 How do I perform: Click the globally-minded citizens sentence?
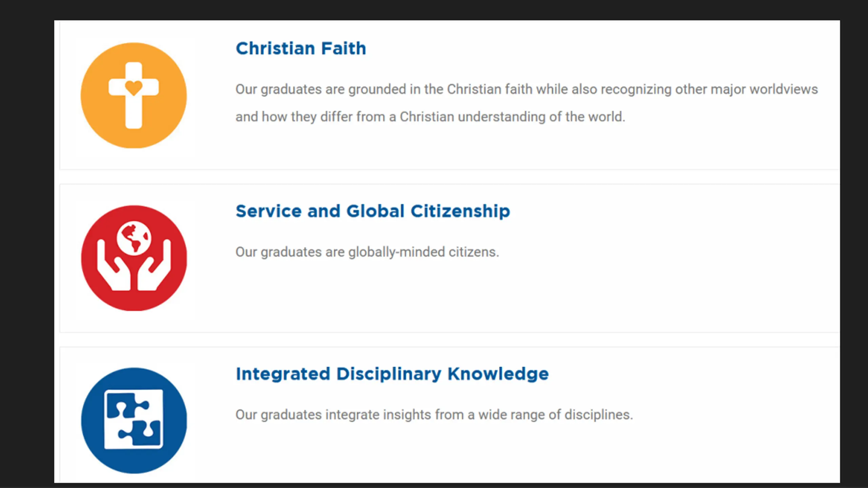[x=367, y=252]
